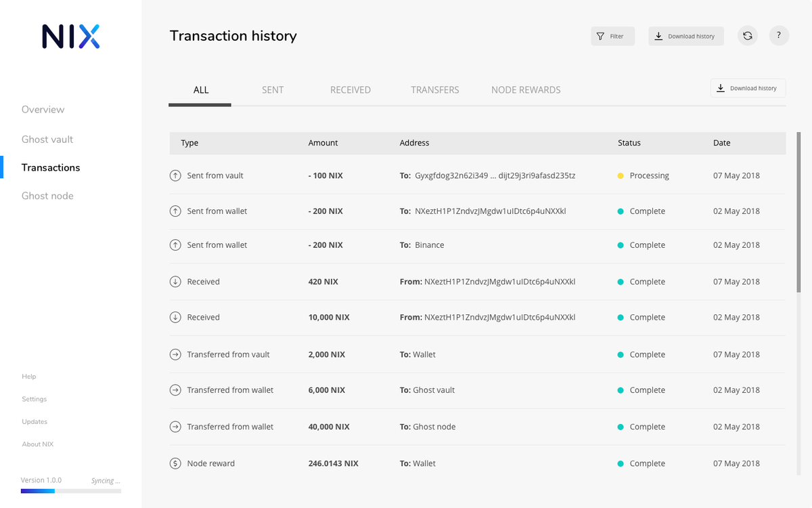Click transfer icon on 40,000 NIX row
Image resolution: width=812 pixels, height=508 pixels.
point(175,427)
